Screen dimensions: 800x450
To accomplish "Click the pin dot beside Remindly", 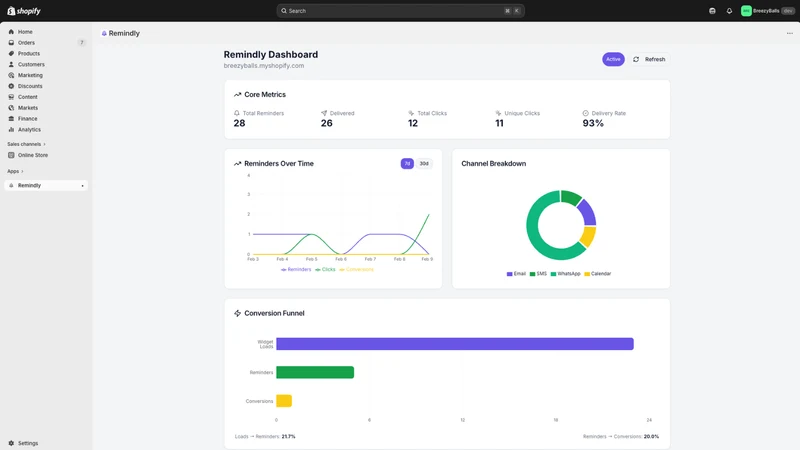I will click(83, 186).
